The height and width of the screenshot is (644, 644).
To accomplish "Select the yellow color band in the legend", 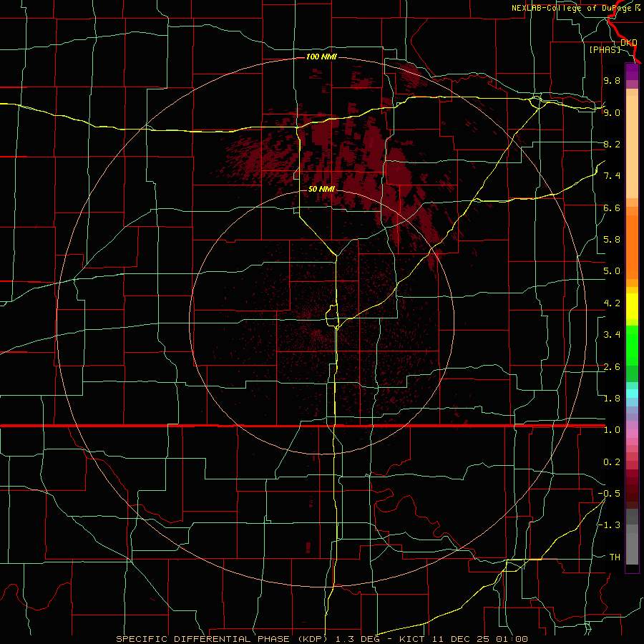I will [632, 306].
